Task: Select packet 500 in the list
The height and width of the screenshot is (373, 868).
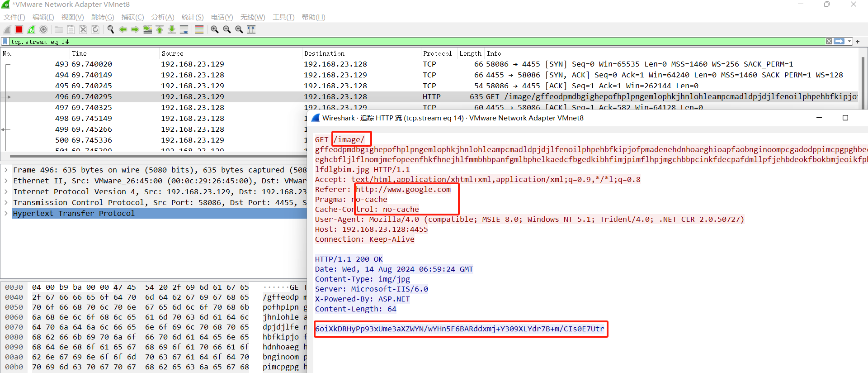Action: (x=154, y=140)
